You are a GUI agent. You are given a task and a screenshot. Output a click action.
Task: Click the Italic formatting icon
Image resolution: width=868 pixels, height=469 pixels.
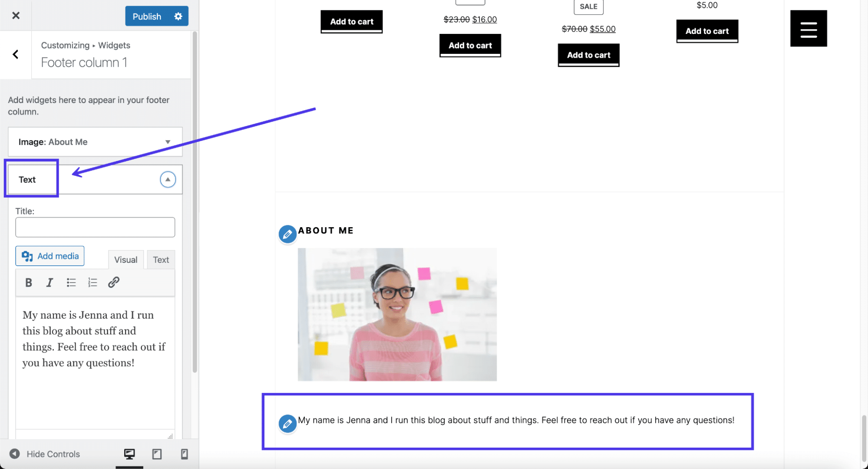(x=49, y=282)
